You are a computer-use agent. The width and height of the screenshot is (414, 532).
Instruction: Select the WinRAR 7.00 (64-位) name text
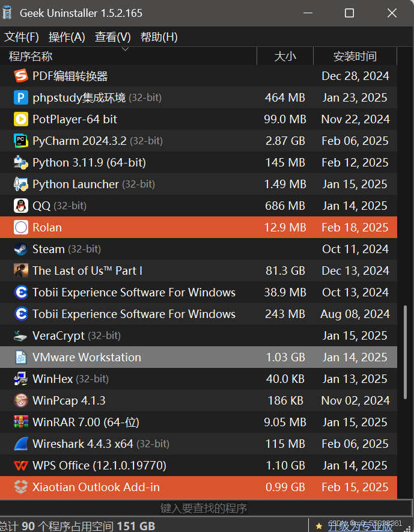pyautogui.click(x=86, y=423)
